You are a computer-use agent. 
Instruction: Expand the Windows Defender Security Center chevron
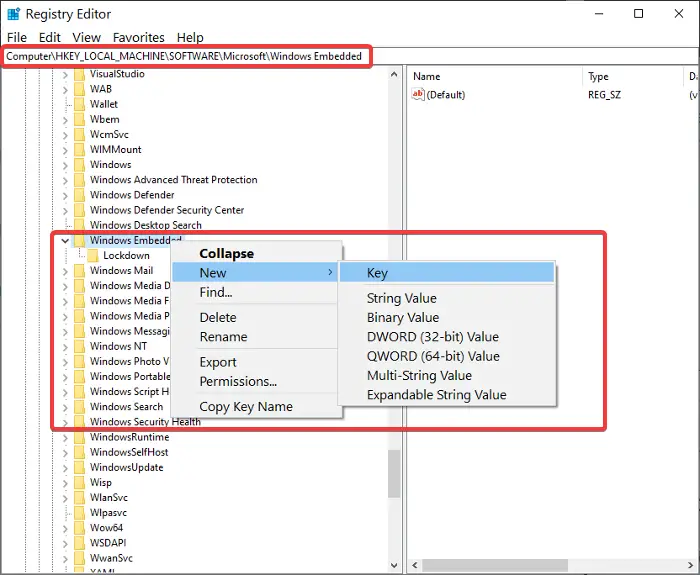[65, 210]
